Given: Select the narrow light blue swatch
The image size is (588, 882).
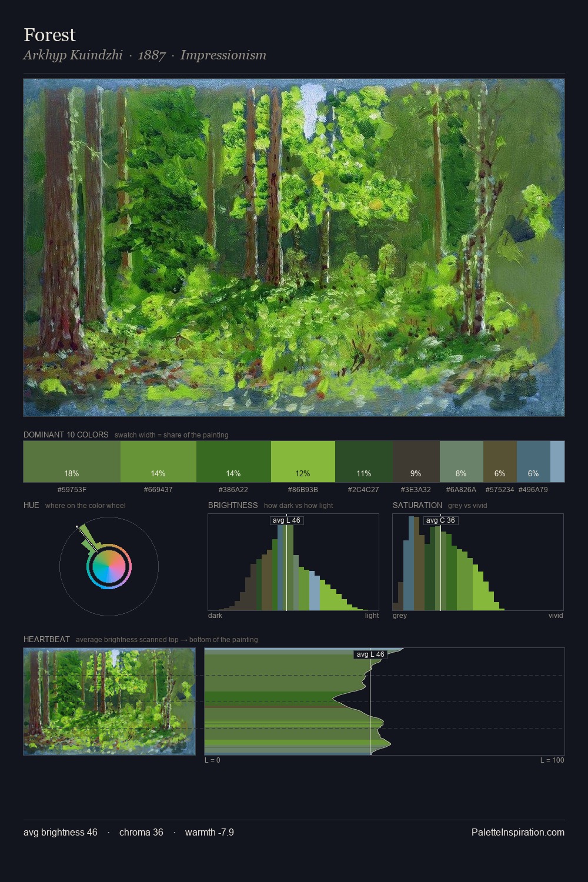Looking at the screenshot, I should [557, 462].
